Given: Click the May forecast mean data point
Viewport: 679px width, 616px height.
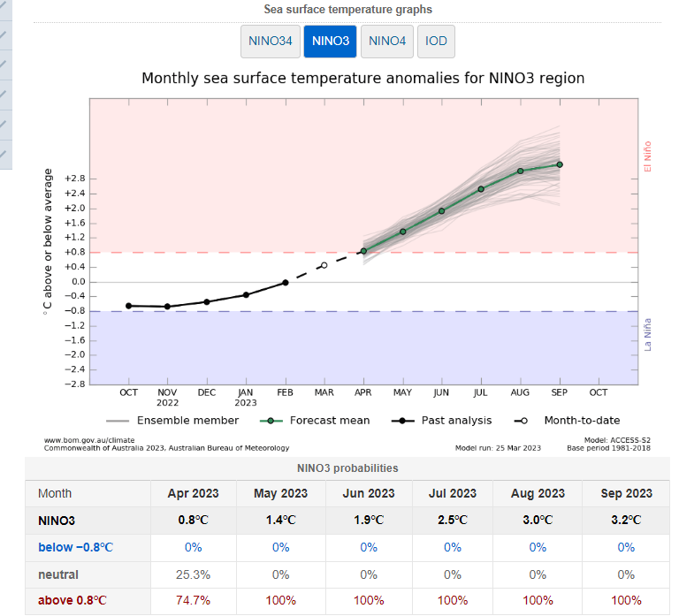Looking at the screenshot, I should [x=403, y=232].
